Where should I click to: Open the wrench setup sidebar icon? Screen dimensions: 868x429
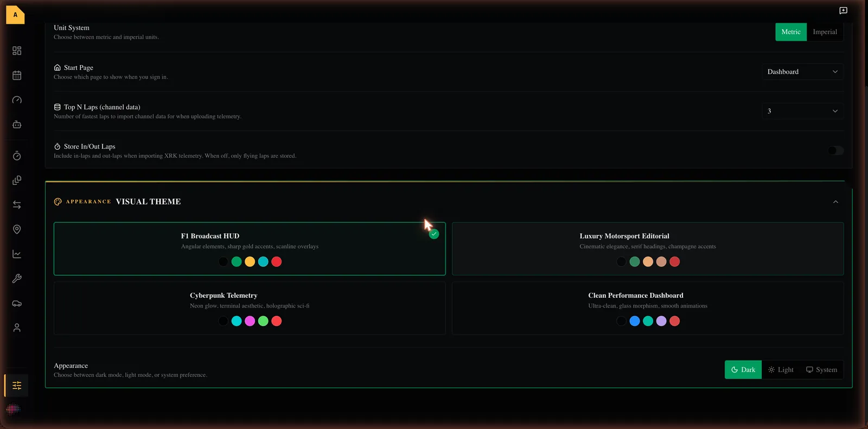pyautogui.click(x=17, y=278)
